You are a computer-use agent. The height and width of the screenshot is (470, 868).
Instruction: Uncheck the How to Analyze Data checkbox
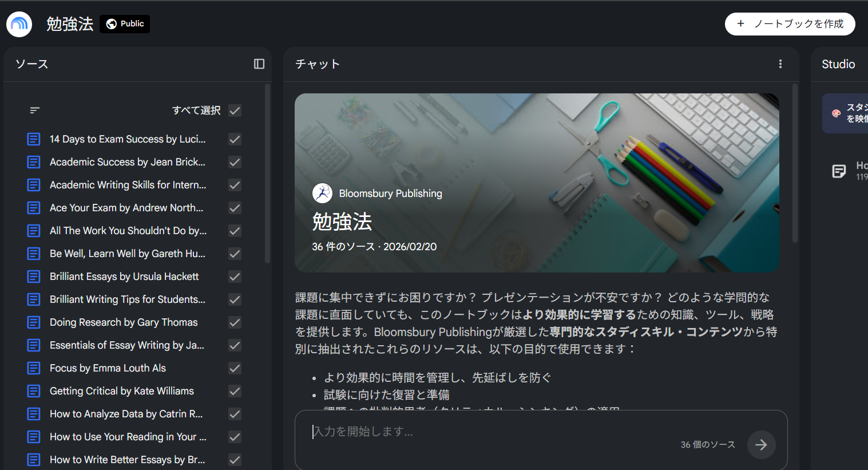[235, 414]
